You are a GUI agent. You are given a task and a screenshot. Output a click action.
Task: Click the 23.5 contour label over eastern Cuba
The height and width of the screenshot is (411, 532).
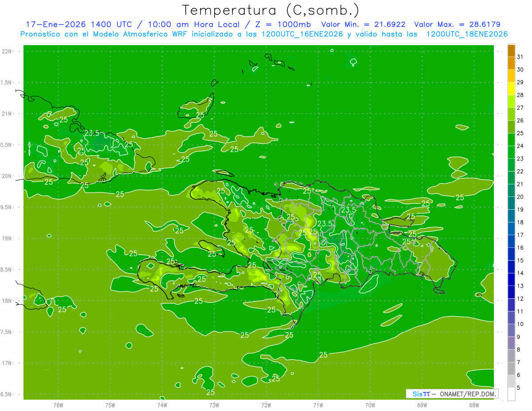pyautogui.click(x=92, y=133)
